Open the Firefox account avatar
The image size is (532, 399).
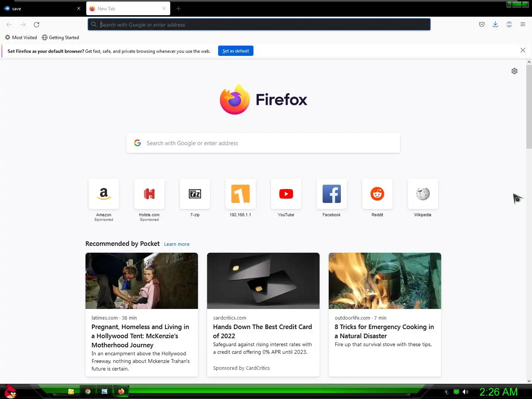tap(509, 25)
